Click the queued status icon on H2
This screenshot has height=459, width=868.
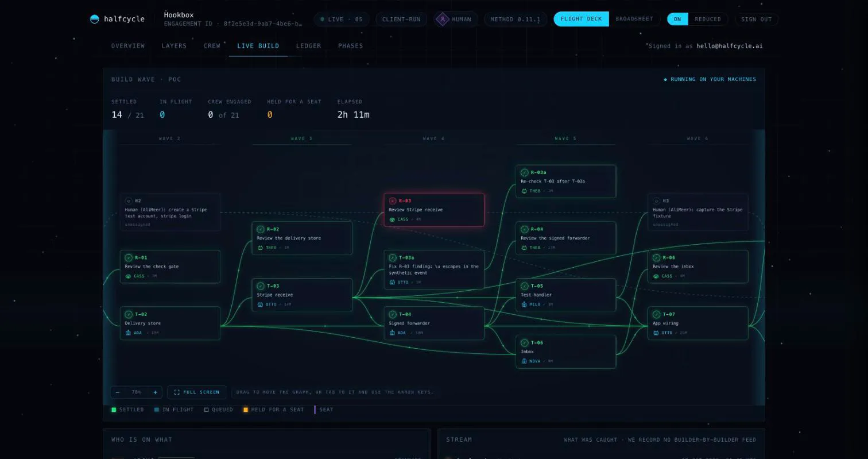(x=129, y=201)
